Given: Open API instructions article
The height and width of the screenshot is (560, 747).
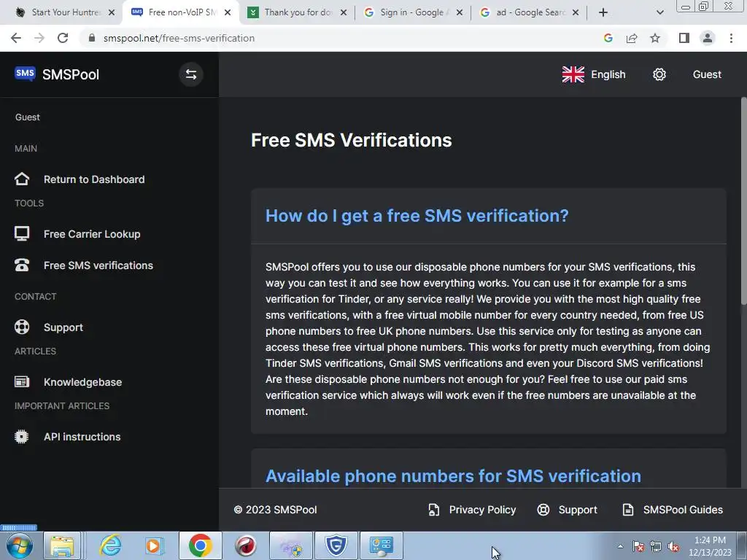Looking at the screenshot, I should tap(82, 437).
